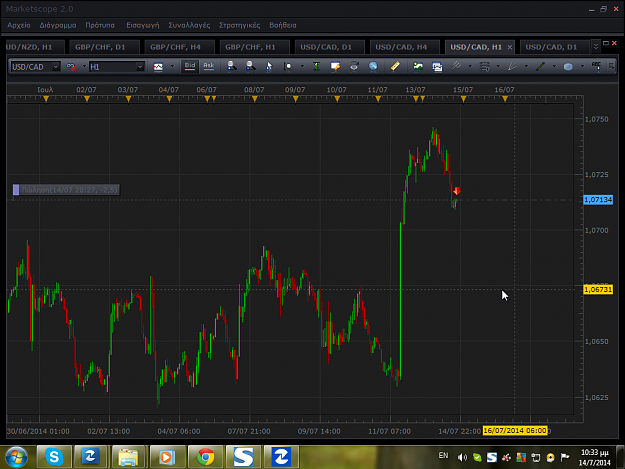Click the Windows Start orb
The width and height of the screenshot is (625, 469).
16,457
